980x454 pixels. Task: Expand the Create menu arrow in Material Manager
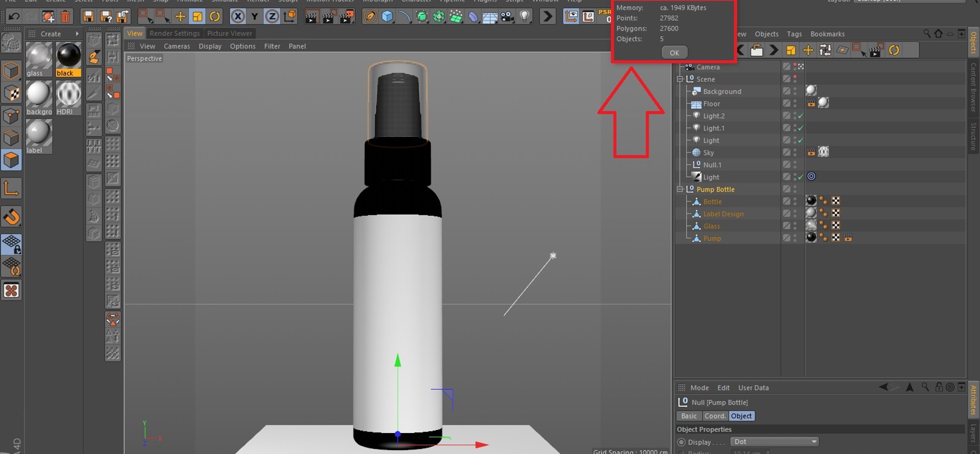[77, 34]
